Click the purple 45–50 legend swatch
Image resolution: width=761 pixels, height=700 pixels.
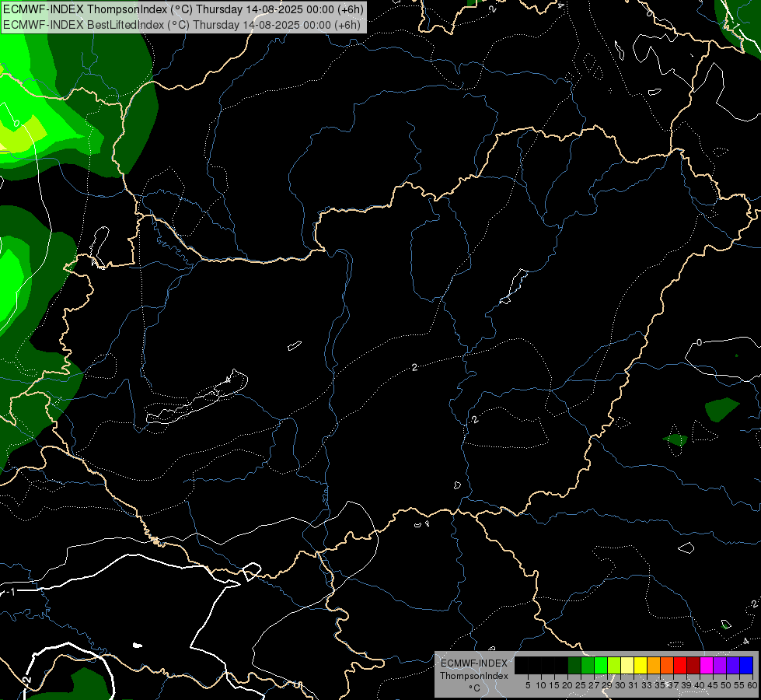[721, 665]
